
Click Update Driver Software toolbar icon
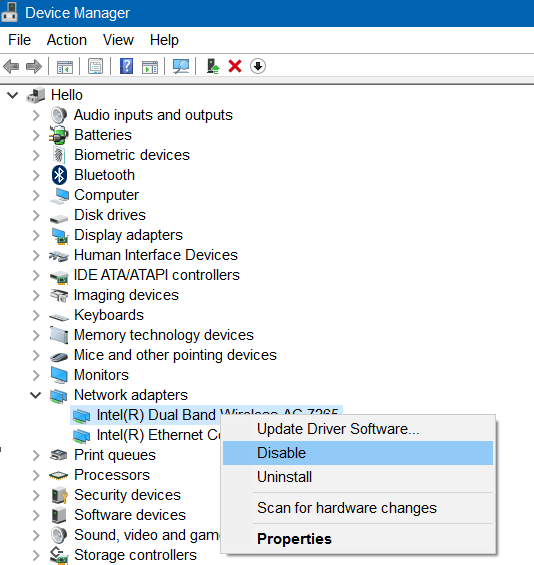pos(213,66)
